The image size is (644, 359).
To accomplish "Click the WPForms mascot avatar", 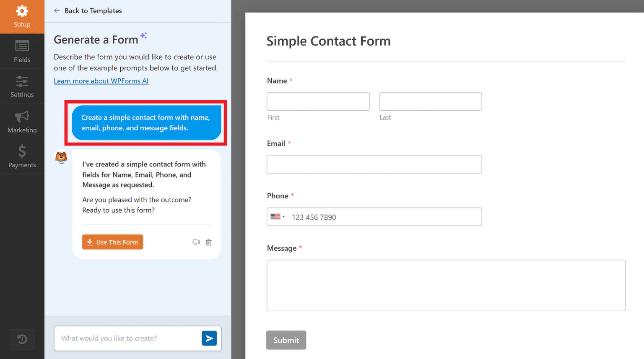I will pyautogui.click(x=61, y=157).
